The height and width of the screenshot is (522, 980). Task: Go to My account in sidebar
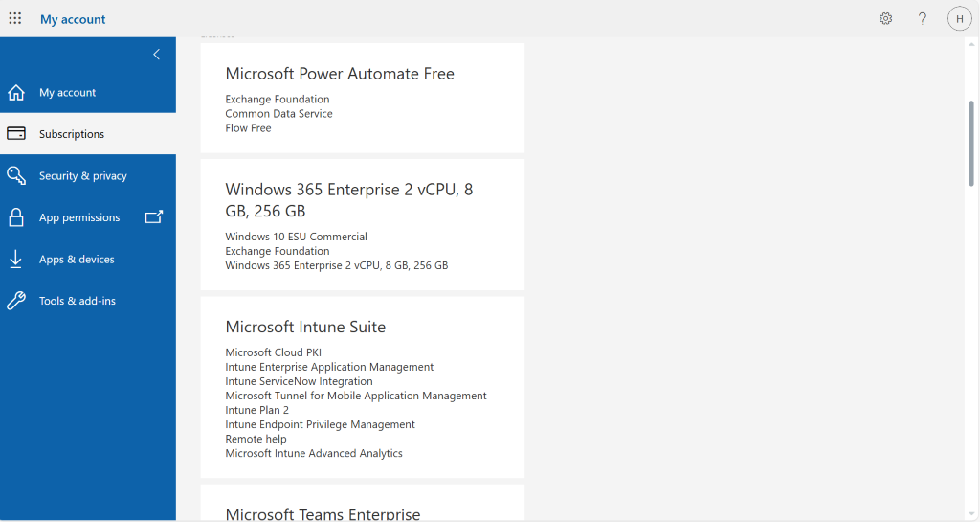click(87, 93)
